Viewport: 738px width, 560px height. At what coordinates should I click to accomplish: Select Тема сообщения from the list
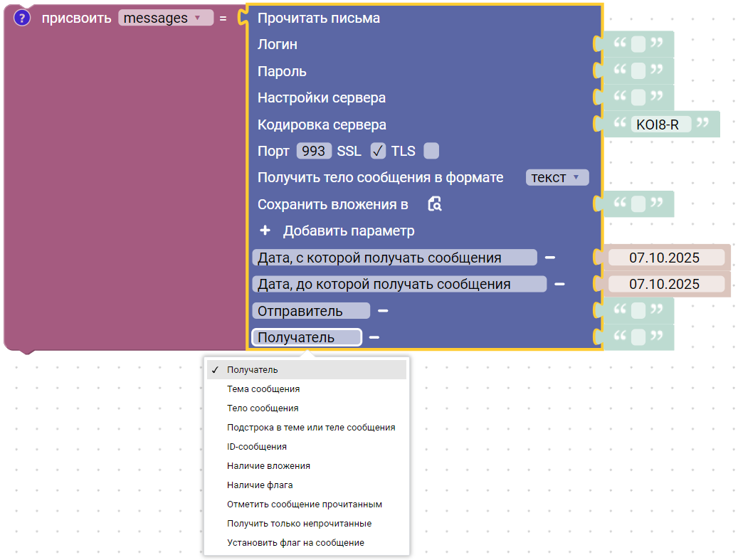coord(263,389)
